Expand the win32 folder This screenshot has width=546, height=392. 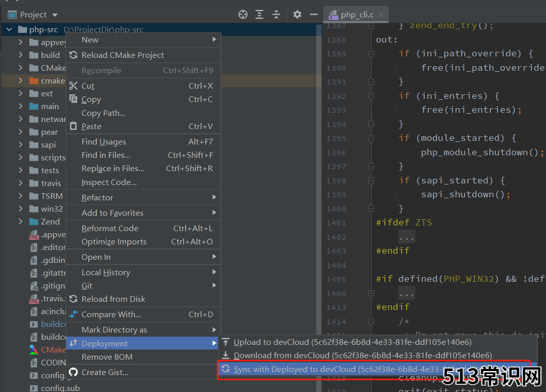[x=21, y=209]
